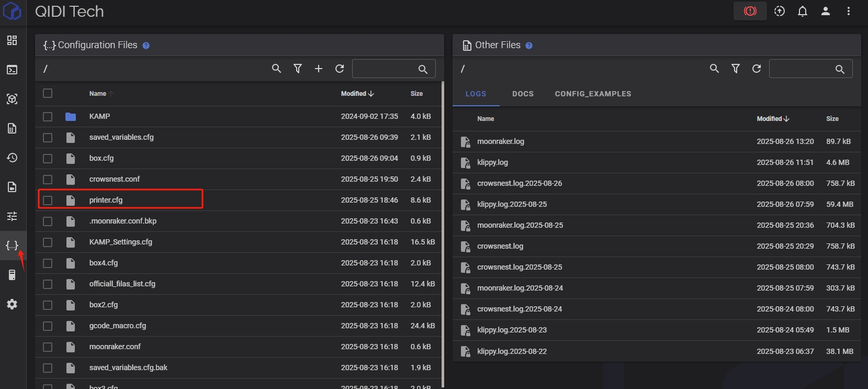Check the .moonraker.conf.bkp checkbox
The width and height of the screenshot is (868, 389).
[48, 221]
